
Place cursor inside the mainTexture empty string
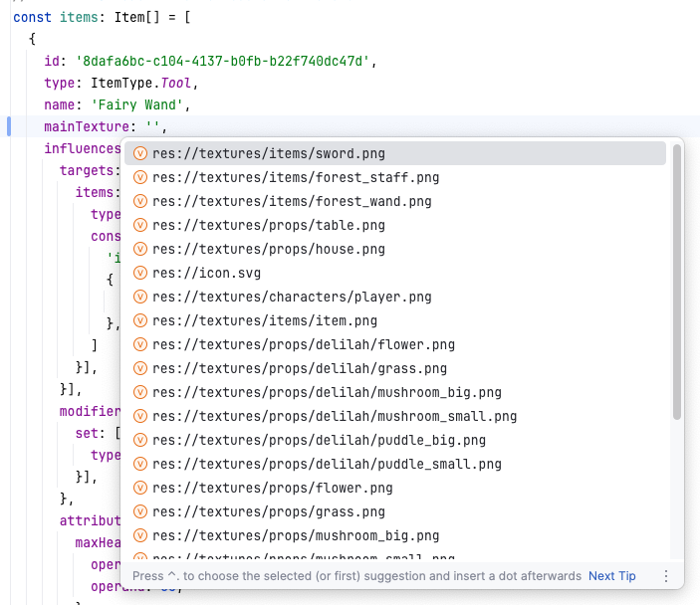[152, 127]
